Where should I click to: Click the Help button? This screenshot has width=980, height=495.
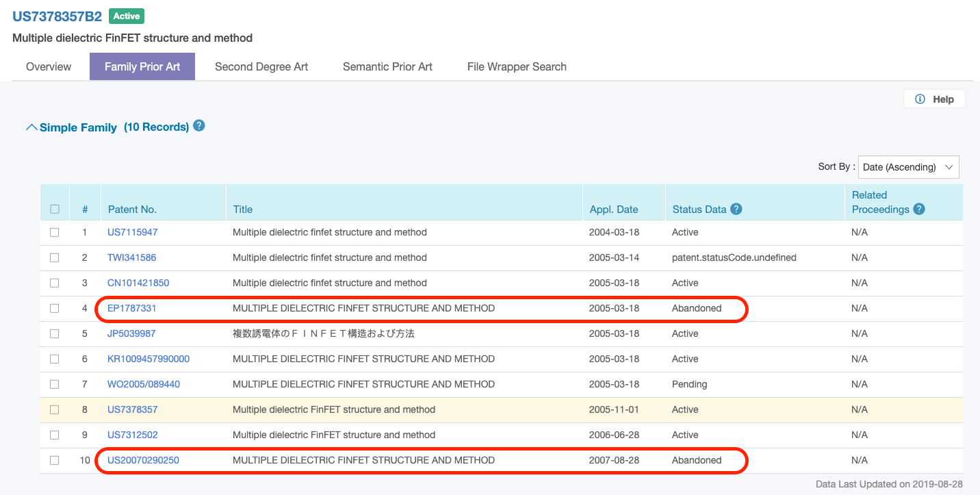tap(934, 99)
